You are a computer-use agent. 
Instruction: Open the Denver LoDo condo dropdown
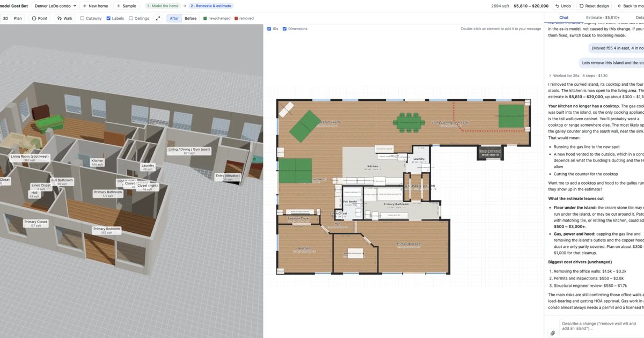(55, 6)
